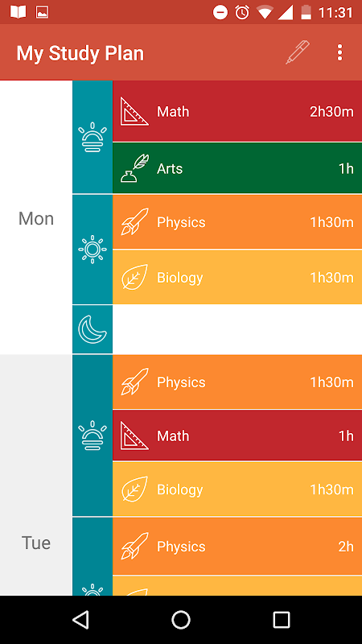Viewport: 362px width, 644px height.
Task: Open the three-dot overflow menu
Action: click(339, 53)
